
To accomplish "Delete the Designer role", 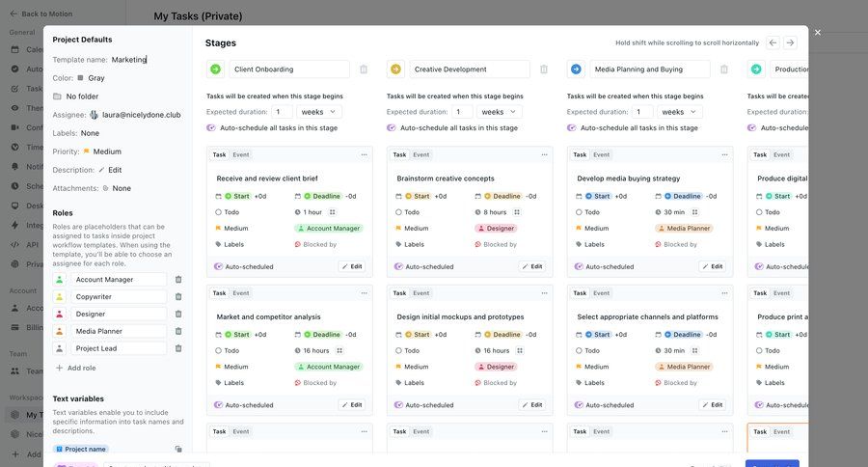I will click(178, 315).
